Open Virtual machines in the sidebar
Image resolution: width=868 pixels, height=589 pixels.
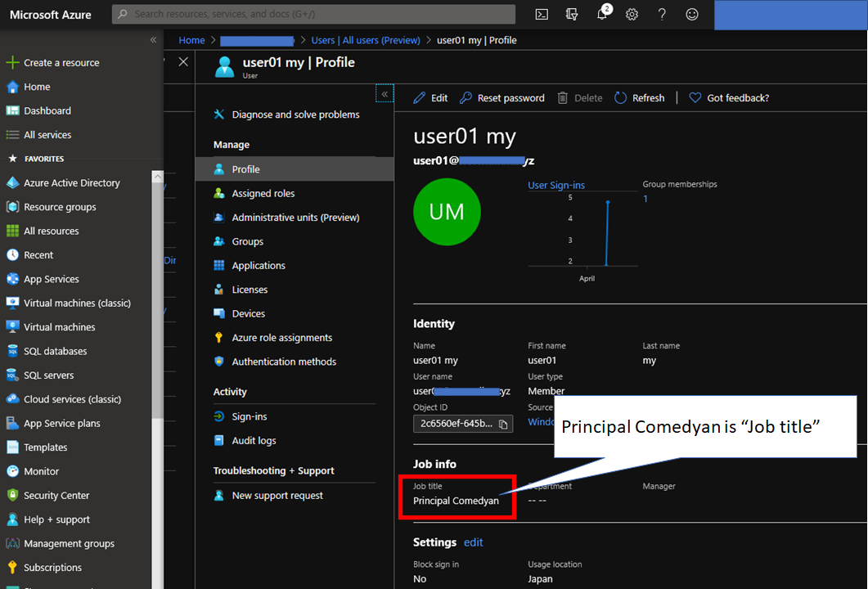tap(51, 327)
